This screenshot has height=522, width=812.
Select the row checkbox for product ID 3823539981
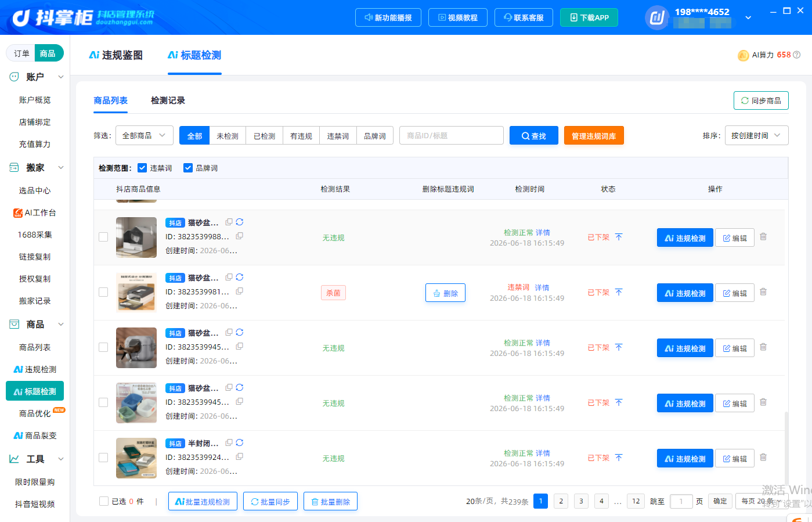coord(103,292)
